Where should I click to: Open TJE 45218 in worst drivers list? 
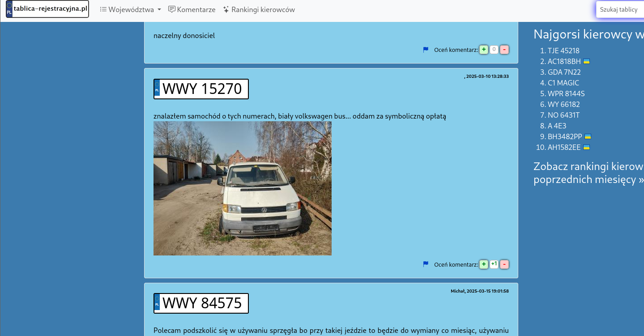pyautogui.click(x=563, y=51)
